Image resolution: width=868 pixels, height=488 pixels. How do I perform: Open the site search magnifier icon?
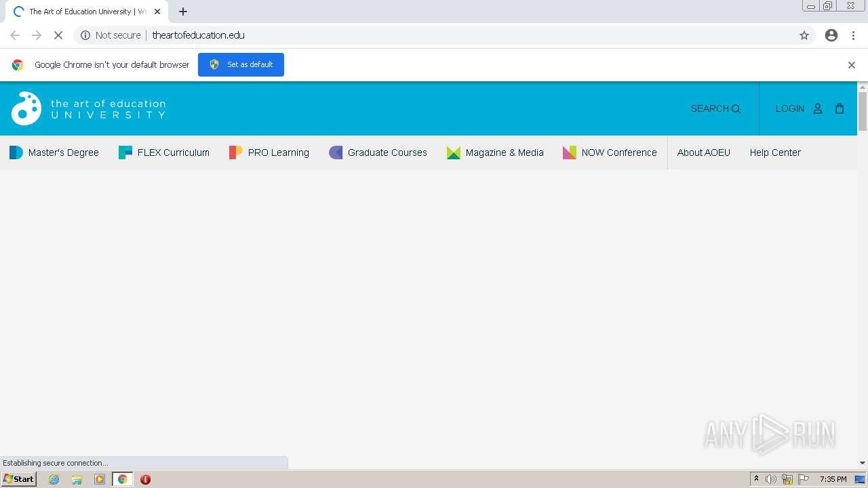point(736,109)
